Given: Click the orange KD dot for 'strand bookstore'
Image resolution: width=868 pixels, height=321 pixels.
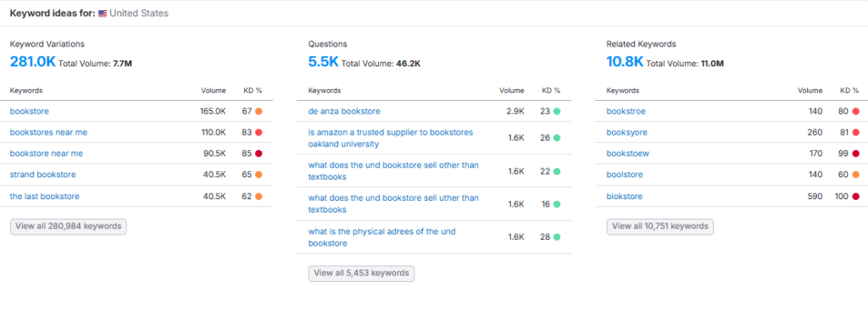Looking at the screenshot, I should 259,174.
